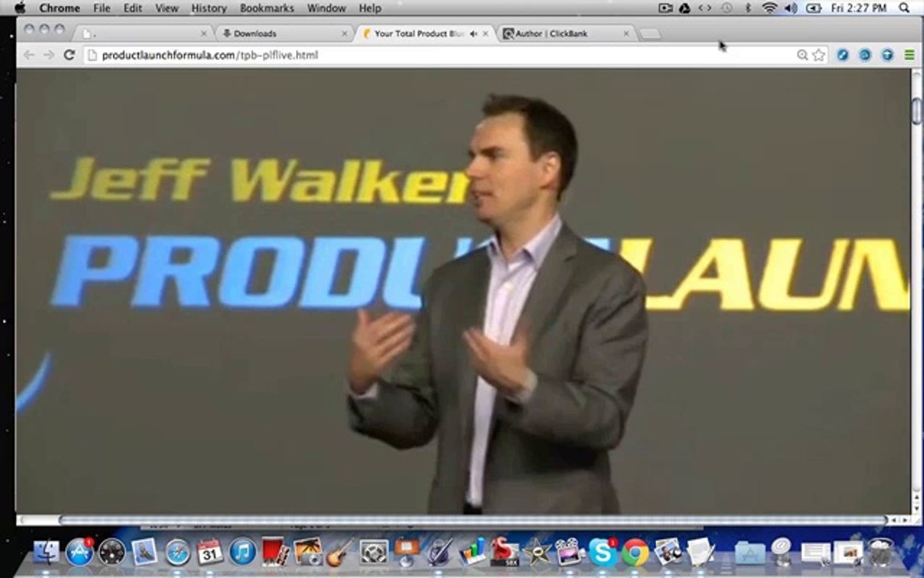Click the blue T-shaped extension icon
Screen dimensions: 924x578
coord(887,55)
